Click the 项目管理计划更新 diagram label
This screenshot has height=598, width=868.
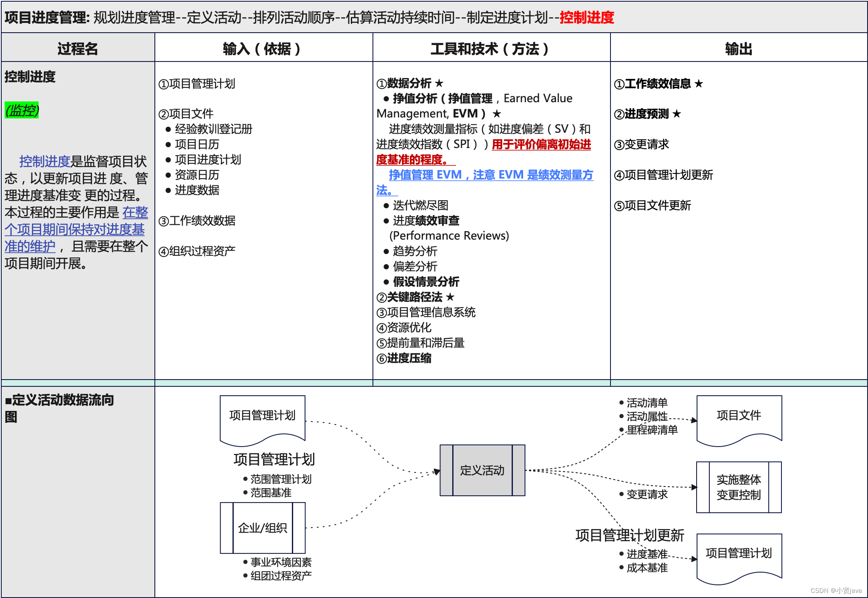pyautogui.click(x=630, y=535)
